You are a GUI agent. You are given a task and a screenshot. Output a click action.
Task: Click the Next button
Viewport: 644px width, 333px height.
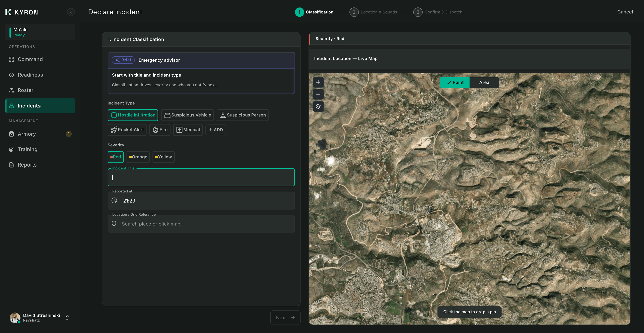285,318
